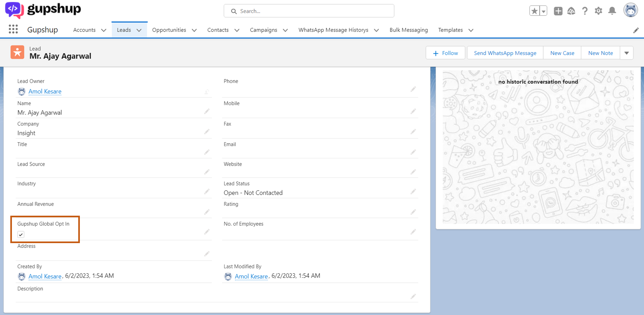Switch to the Opportunities tab
Screen dimensions: 644x315
pyautogui.click(x=169, y=30)
